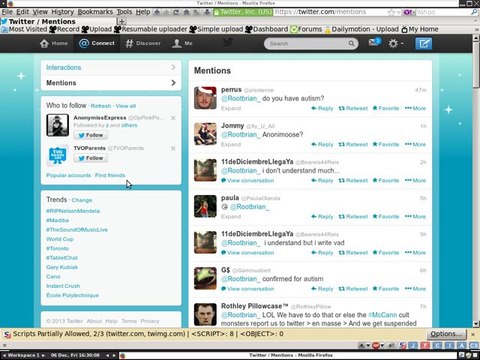Favorite the Jommy tweet

[x=386, y=144]
